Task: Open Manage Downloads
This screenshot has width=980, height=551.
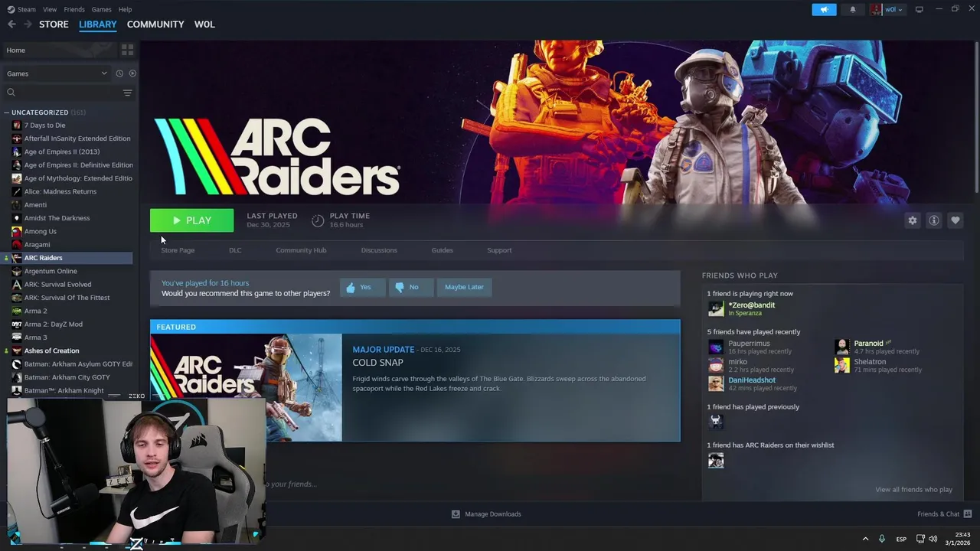Action: [486, 514]
